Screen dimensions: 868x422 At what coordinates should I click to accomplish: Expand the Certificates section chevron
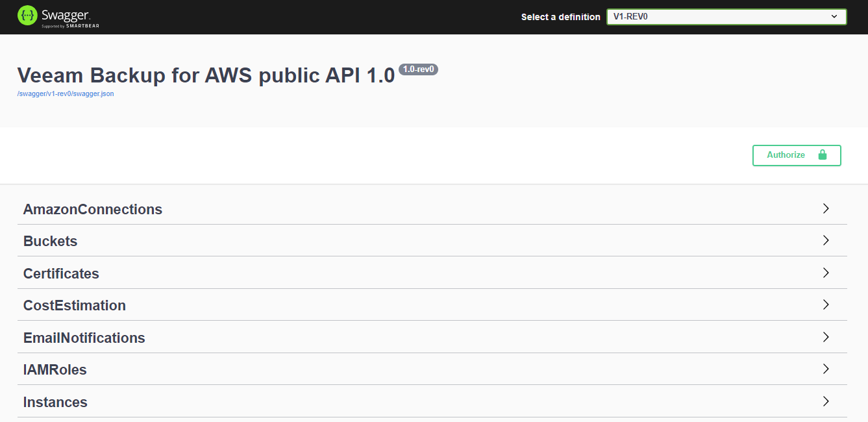[826, 273]
